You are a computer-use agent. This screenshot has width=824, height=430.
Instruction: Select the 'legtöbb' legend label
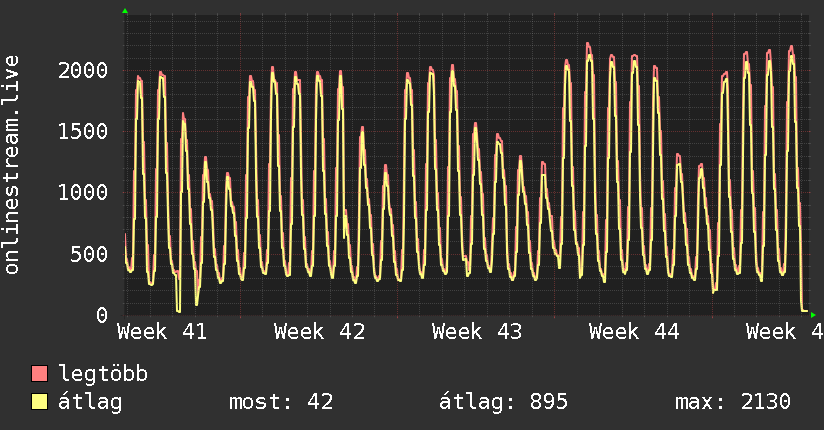(x=103, y=374)
